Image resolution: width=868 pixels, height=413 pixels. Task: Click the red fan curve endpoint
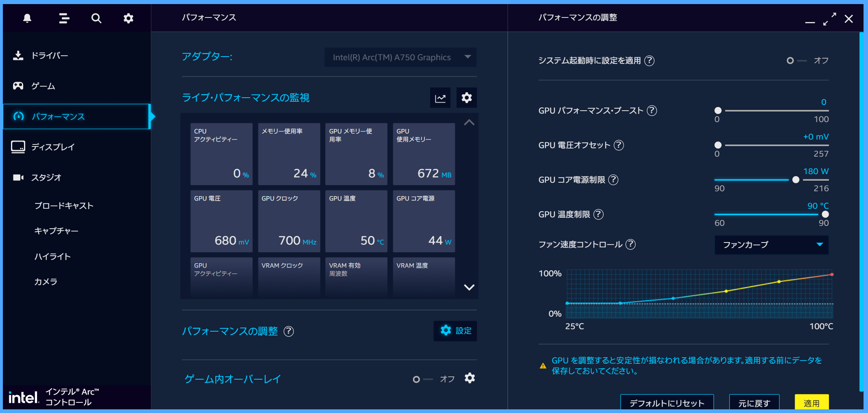(x=832, y=275)
